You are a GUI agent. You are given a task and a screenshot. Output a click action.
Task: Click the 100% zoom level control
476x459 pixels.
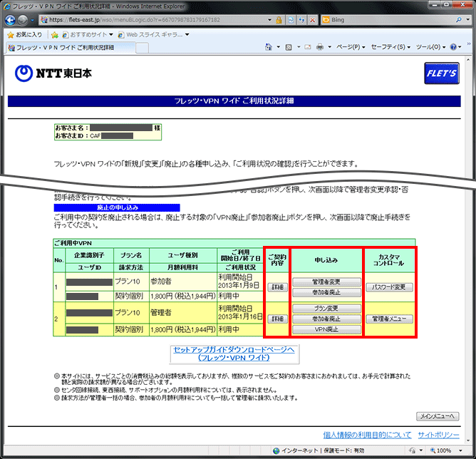coord(441,450)
